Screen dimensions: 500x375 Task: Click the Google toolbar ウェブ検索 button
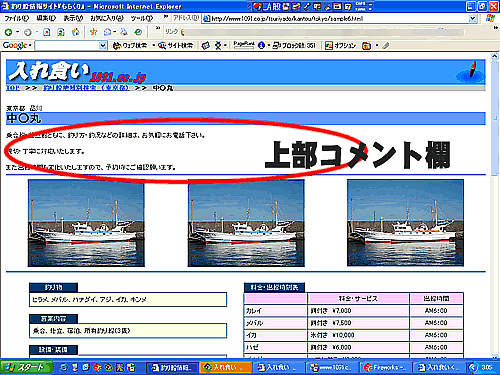tap(130, 45)
